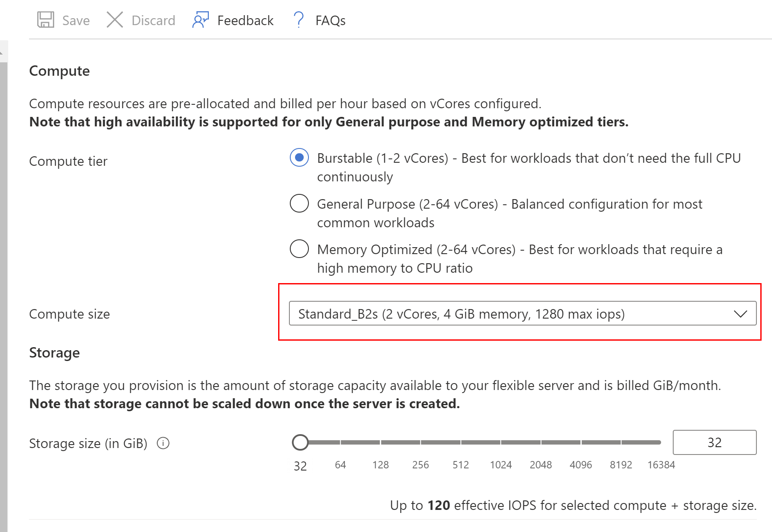Click the storage slider handle

[x=300, y=442]
